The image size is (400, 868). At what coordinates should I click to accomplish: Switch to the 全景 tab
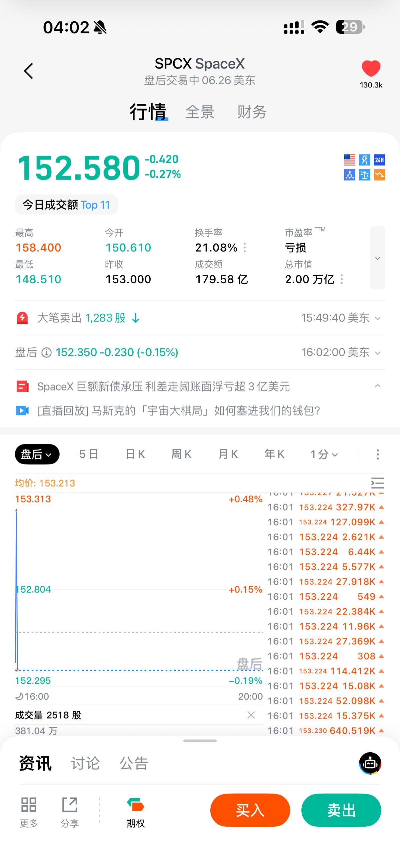(200, 112)
